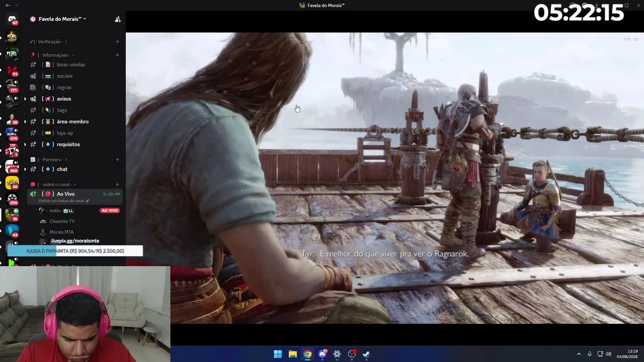644x362 pixels.
Task: Collapse the Verificação category
Action: (x=49, y=42)
